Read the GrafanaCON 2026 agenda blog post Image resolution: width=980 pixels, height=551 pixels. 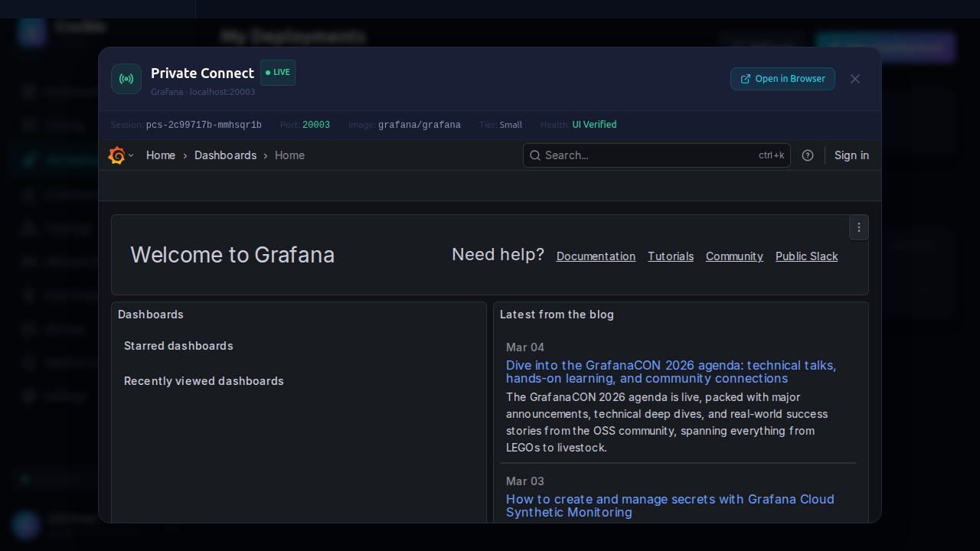click(671, 372)
